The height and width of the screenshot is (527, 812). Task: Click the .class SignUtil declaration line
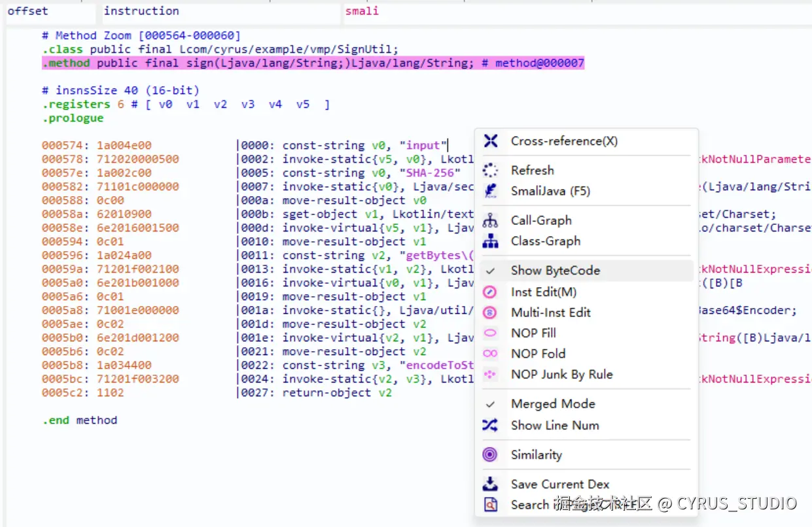(220, 50)
